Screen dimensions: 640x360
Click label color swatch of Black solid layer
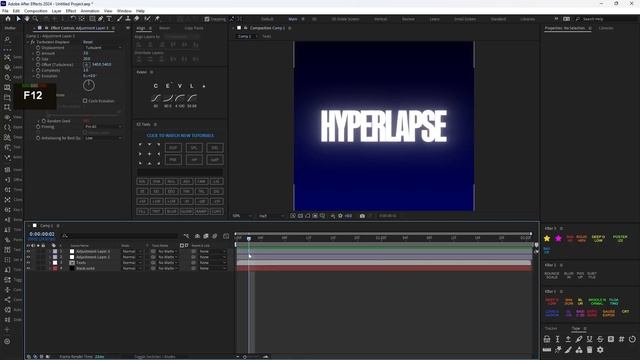(x=55, y=269)
